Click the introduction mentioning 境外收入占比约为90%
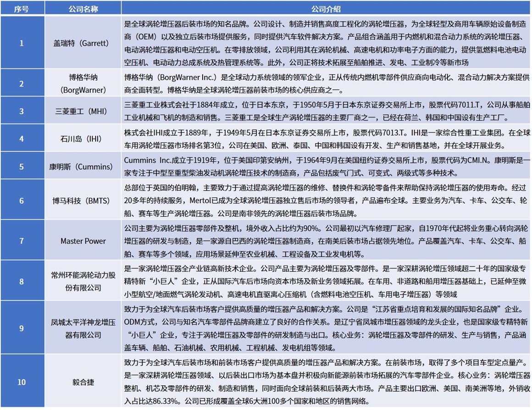The height and width of the screenshot is (410, 532). 326,240
